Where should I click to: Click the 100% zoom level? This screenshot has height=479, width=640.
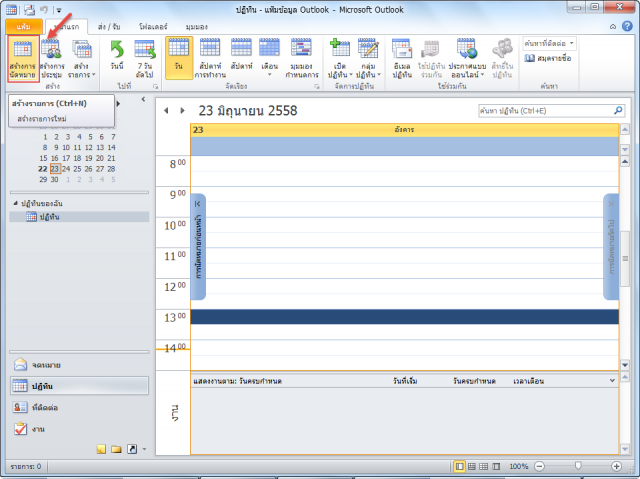(518, 466)
